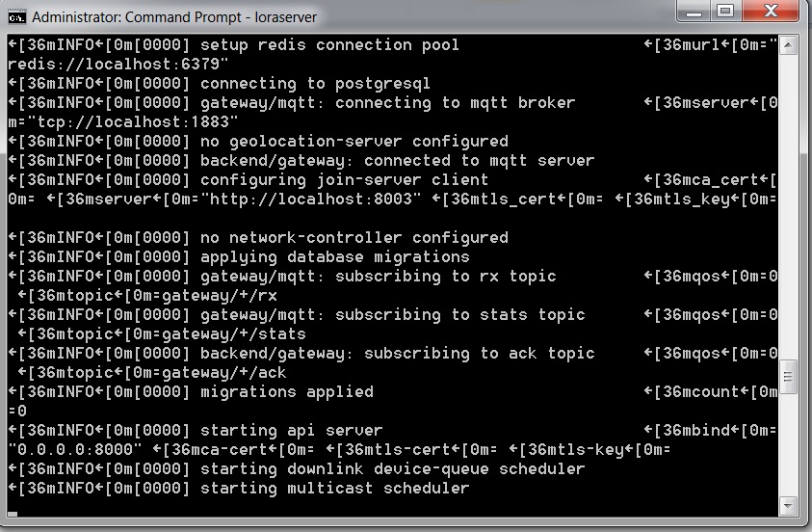Close the loraserver Command Prompt window
This screenshot has width=812, height=532.
pos(772,12)
